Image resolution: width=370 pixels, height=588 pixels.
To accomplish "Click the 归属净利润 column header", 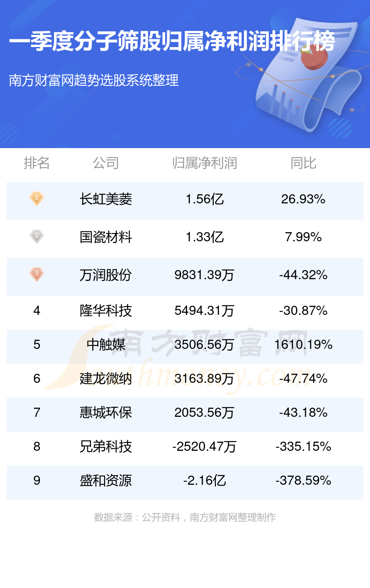I will [x=205, y=163].
